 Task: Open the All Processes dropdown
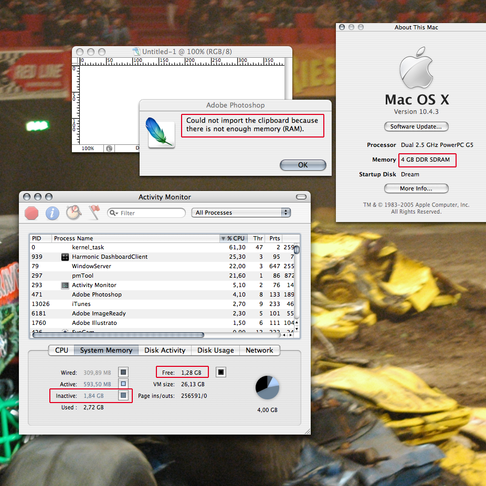click(241, 213)
